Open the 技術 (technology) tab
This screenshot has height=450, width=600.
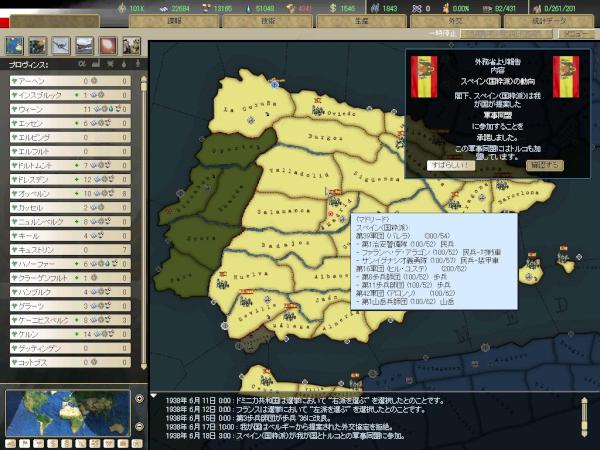pos(268,21)
